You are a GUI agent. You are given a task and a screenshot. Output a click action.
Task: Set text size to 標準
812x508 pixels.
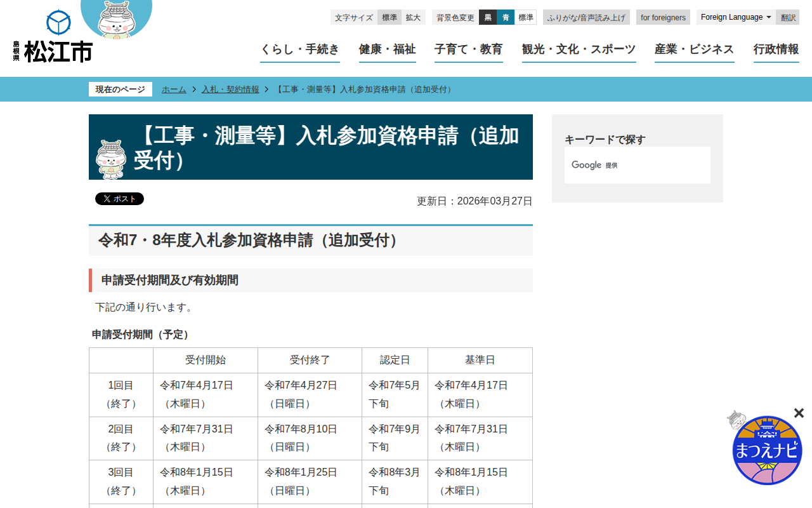pyautogui.click(x=390, y=17)
